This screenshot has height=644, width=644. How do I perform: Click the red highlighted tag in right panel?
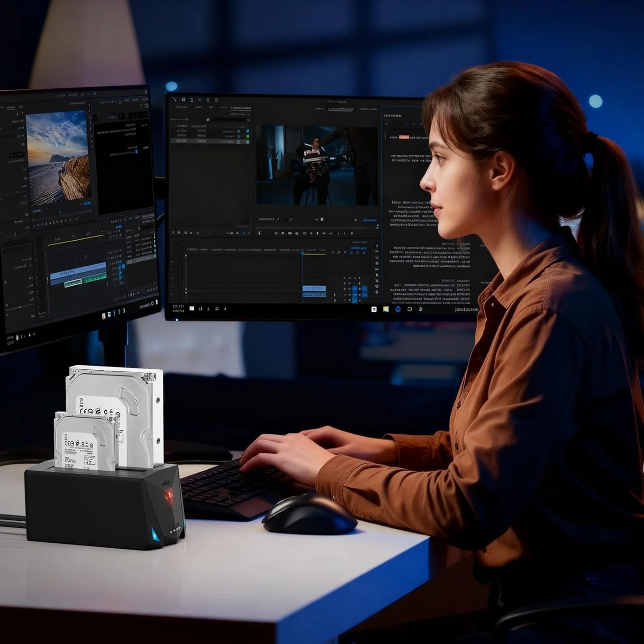pos(404,137)
